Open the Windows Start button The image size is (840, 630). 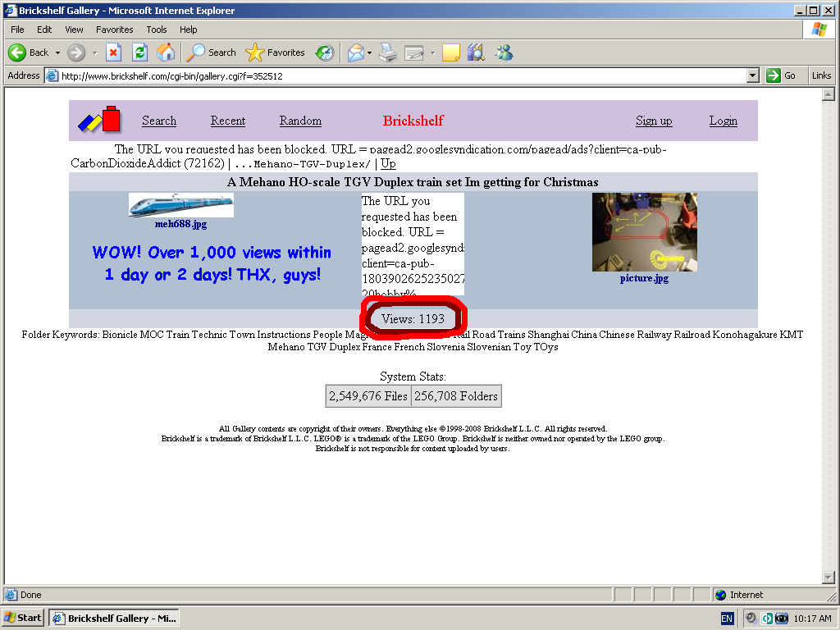(x=22, y=618)
